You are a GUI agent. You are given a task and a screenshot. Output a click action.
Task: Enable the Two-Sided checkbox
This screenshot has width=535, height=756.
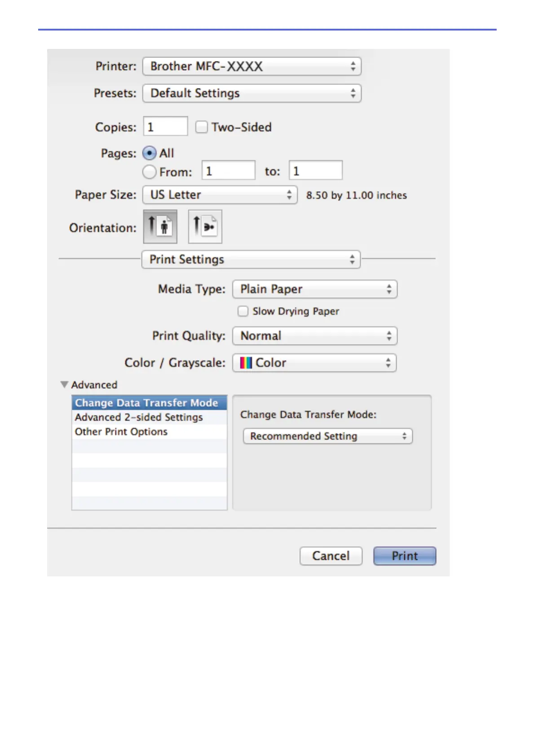202,127
